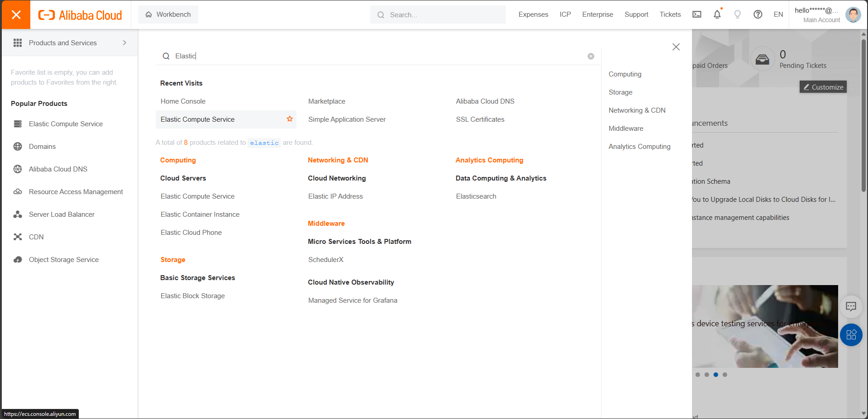Close the product search panel
This screenshot has height=419, width=868.
point(676,47)
